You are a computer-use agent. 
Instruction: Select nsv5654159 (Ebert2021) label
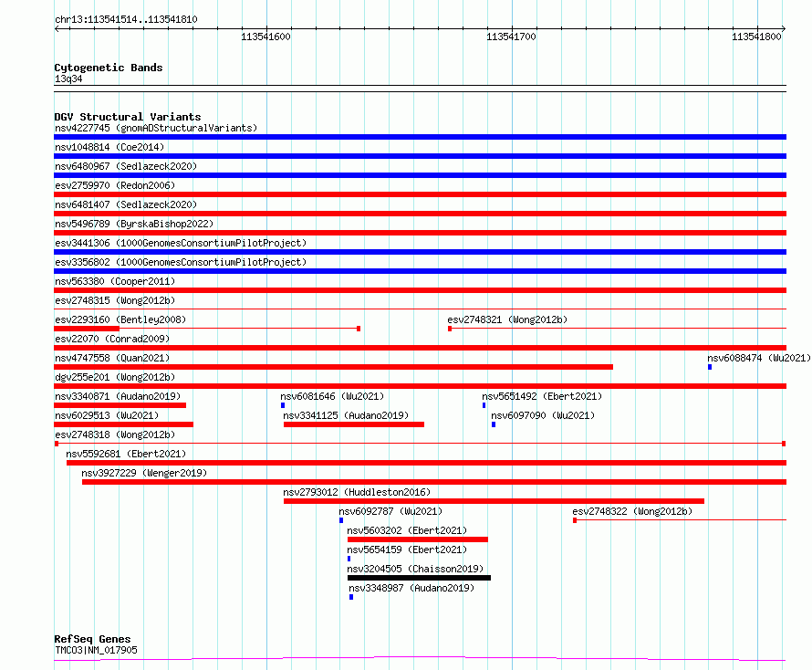(407, 550)
